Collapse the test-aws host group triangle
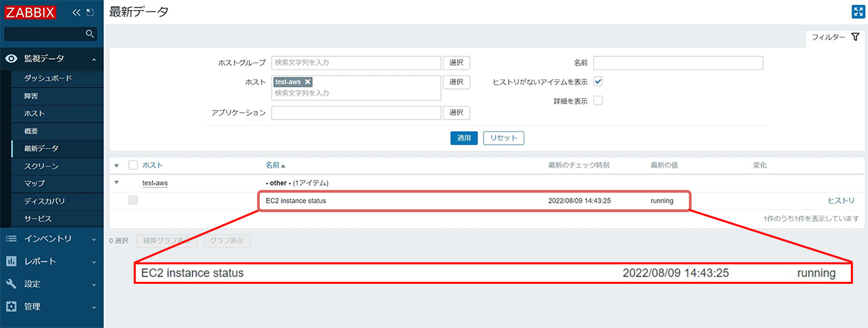Screen dimensions: 868x328 click(116, 182)
